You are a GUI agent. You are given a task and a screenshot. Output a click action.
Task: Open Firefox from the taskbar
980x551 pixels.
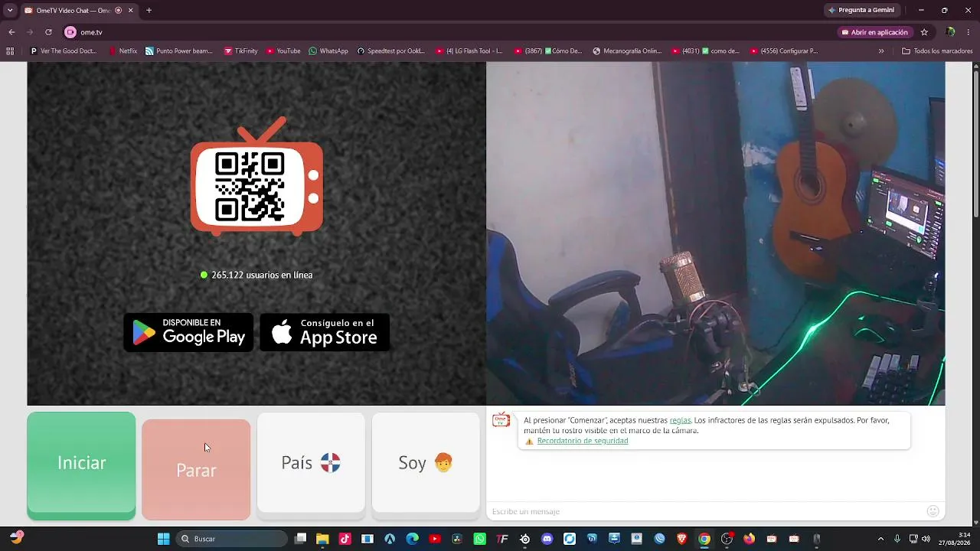(x=749, y=539)
